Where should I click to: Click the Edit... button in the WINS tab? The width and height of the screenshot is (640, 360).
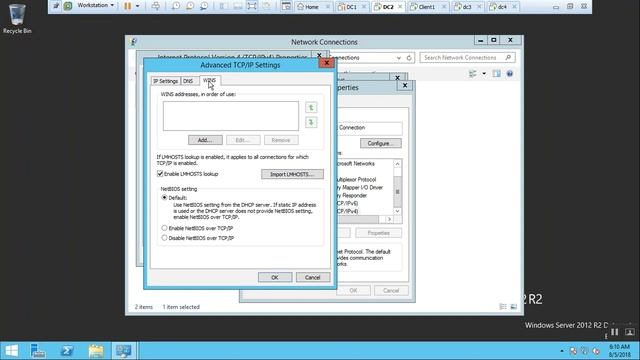point(243,140)
